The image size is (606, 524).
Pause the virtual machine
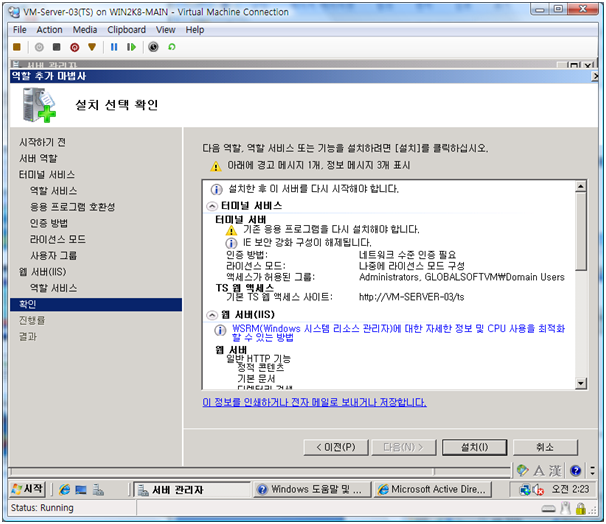coord(114,47)
